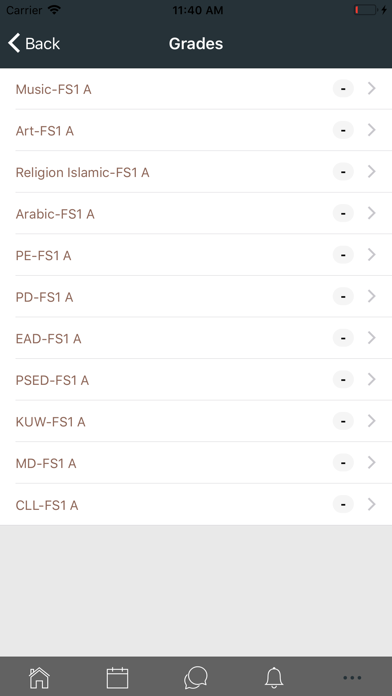The image size is (392, 696).
Task: Open the Calendar icon in bottom bar
Action: point(118,678)
